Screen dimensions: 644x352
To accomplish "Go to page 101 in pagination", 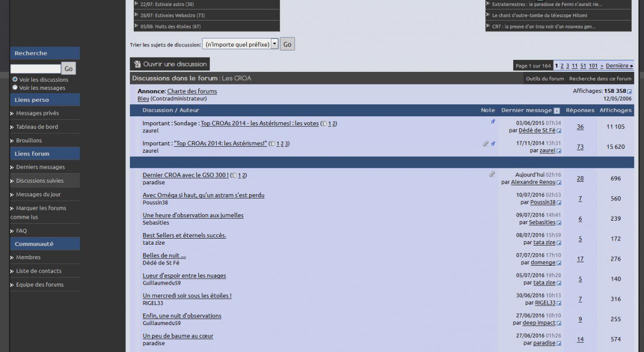I will click(x=593, y=66).
